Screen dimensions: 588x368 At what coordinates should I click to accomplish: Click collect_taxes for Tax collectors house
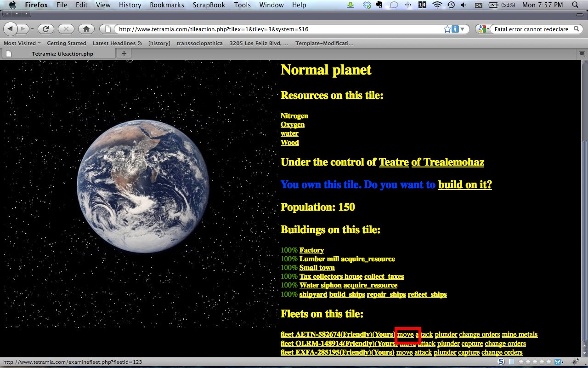(384, 276)
